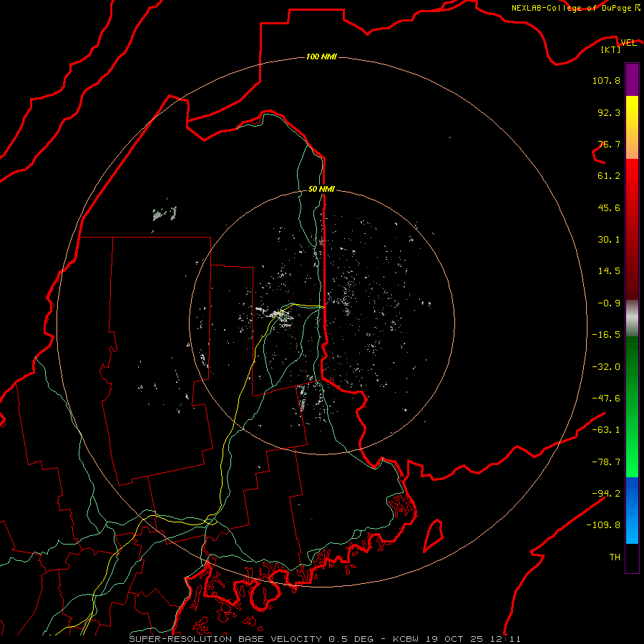Screen dimensions: 644x644
Task: Click the yellow-orange segment of color bar
Action: (632, 127)
